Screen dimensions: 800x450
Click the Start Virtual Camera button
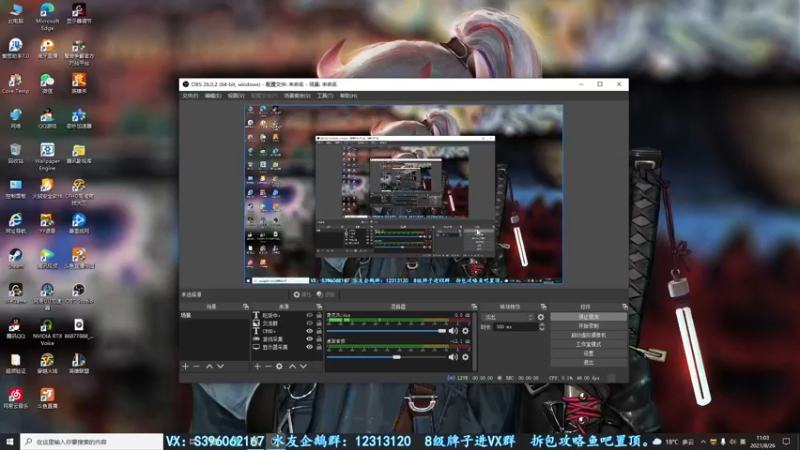coord(588,335)
